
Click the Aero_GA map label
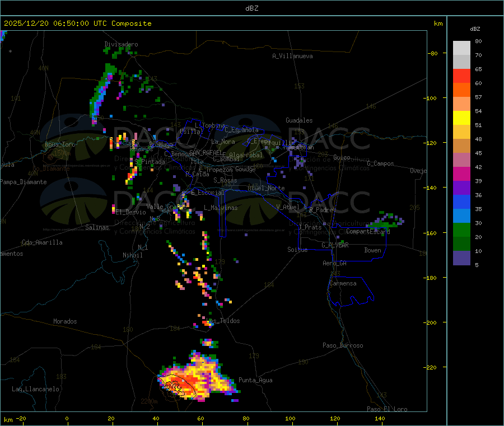(x=335, y=263)
